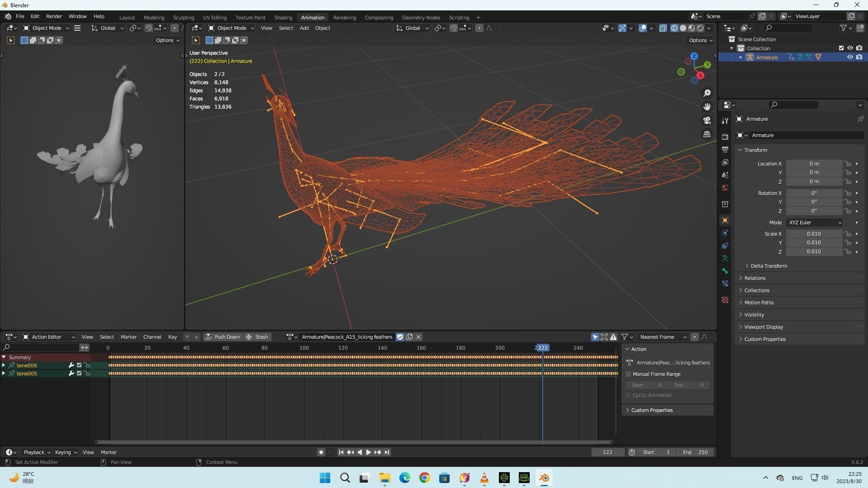Screen dimensions: 868x488
Task: Click the Push Down button
Action: pyautogui.click(x=223, y=337)
